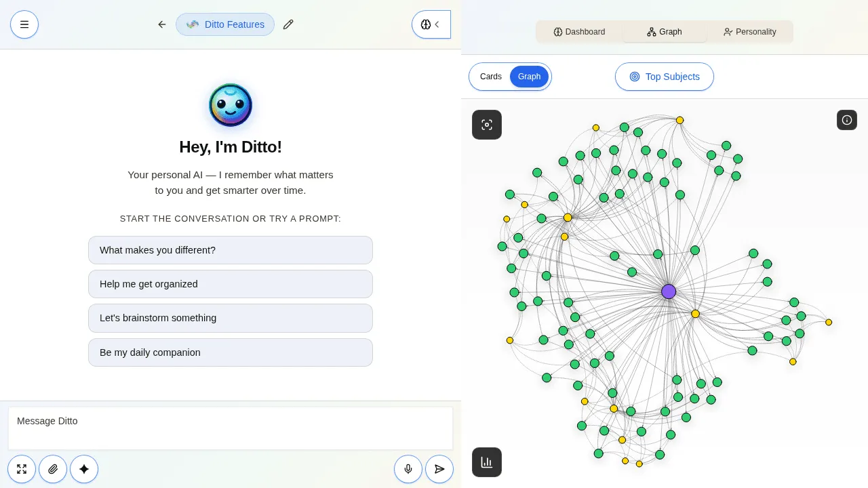The width and height of the screenshot is (868, 488).
Task: Send a message with the send arrow
Action: pos(439,469)
